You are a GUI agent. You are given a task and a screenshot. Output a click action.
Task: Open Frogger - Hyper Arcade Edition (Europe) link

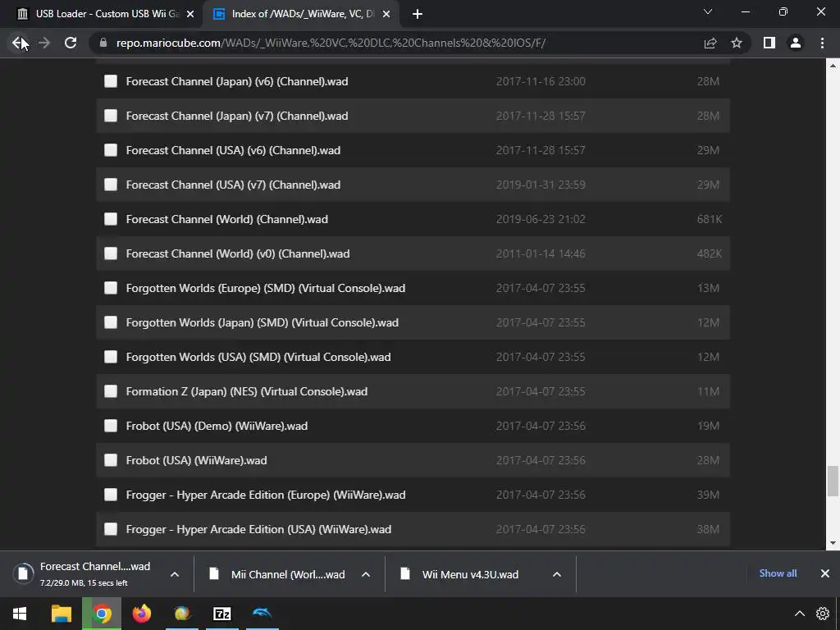(265, 495)
